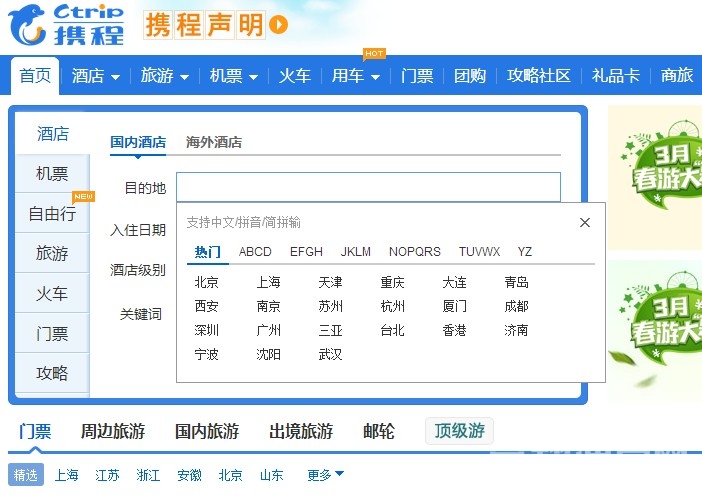
Task: Choose 重庆 as destination
Action: pos(392,282)
